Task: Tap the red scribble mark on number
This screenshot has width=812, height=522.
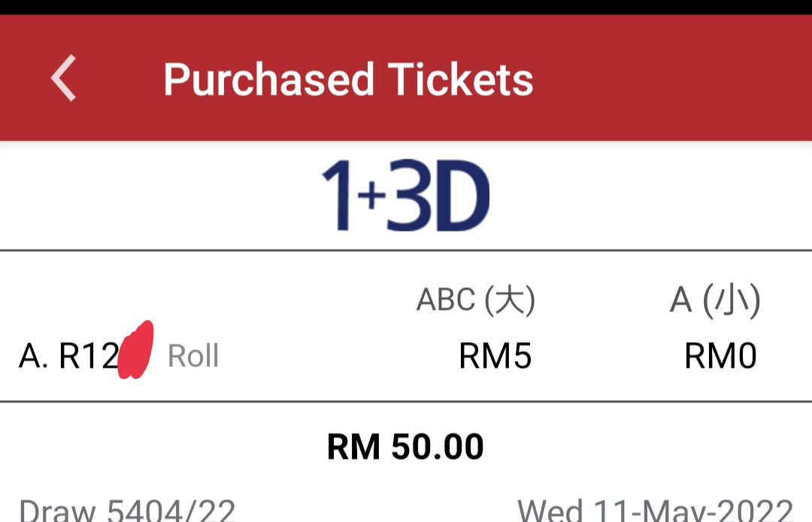Action: [135, 350]
